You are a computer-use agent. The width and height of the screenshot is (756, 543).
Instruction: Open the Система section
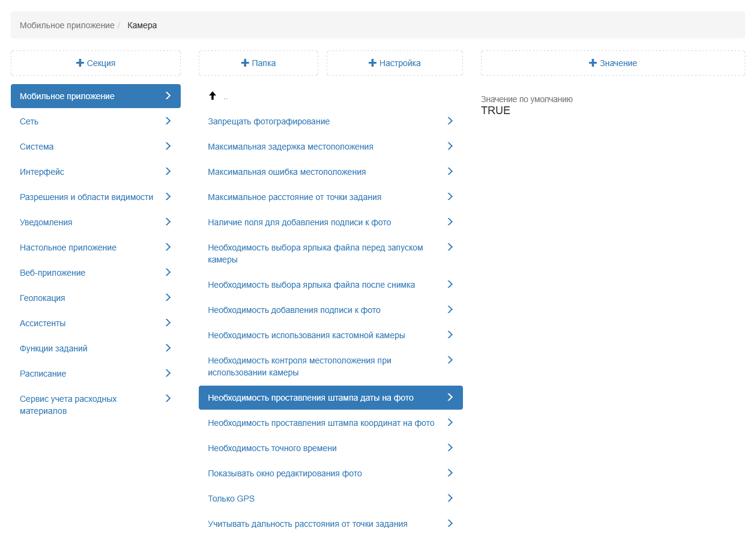37,147
